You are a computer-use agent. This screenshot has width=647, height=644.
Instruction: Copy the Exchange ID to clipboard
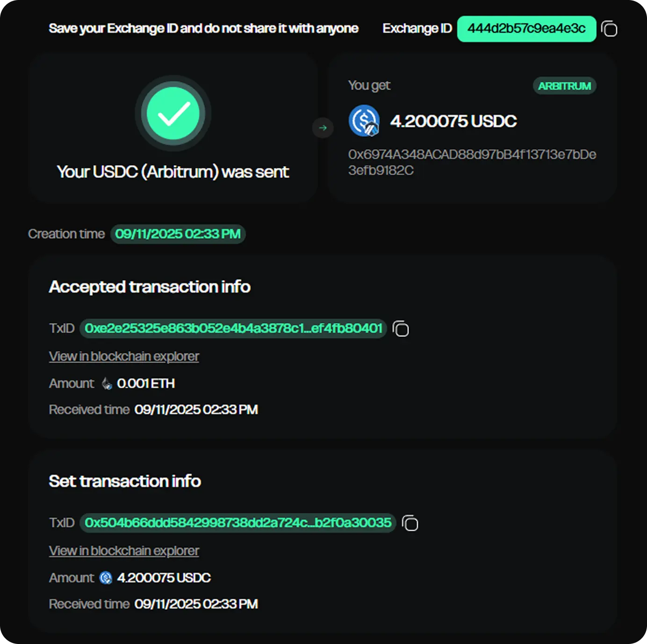[609, 29]
